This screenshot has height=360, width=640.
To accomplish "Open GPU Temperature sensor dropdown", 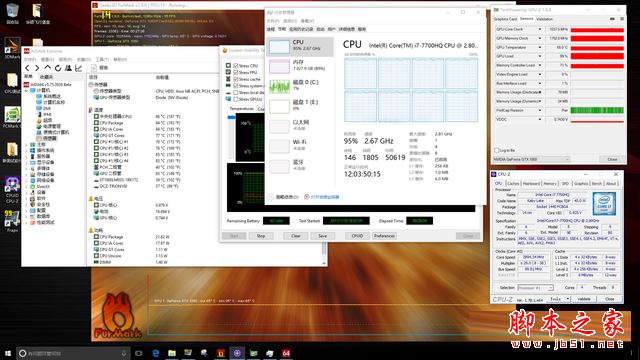I will click(x=540, y=47).
